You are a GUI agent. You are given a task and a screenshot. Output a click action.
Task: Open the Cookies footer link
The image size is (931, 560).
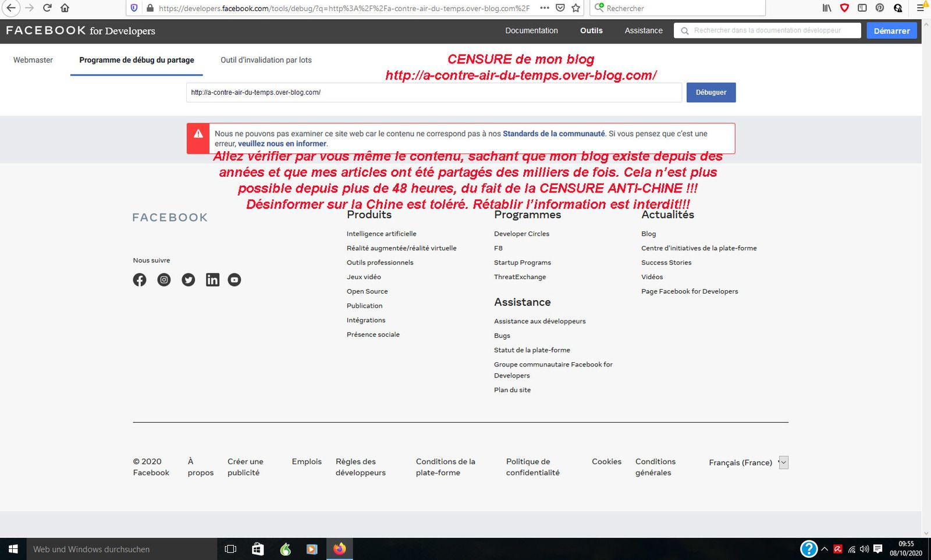coord(606,462)
